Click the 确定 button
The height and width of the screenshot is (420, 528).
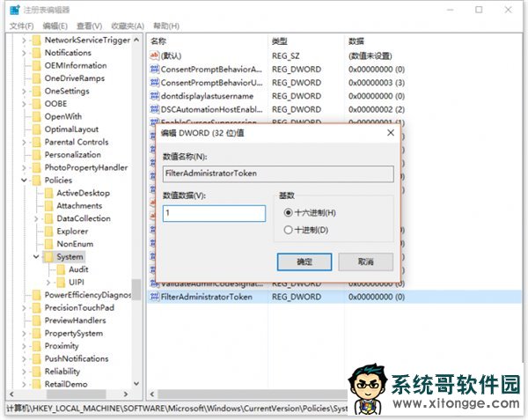(304, 262)
